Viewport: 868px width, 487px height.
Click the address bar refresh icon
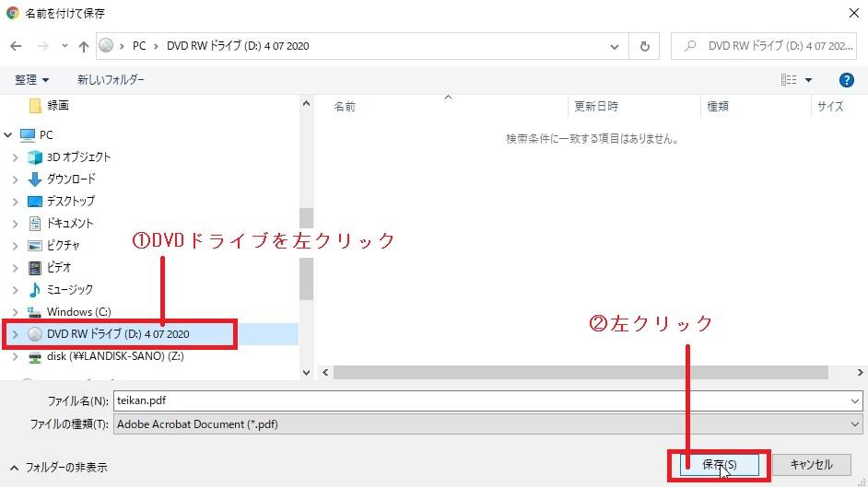pyautogui.click(x=644, y=46)
